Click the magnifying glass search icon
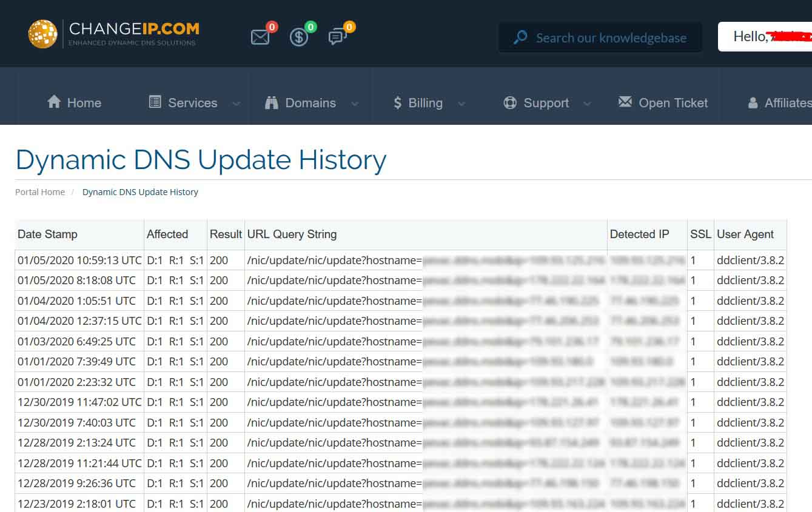Viewport: 812px width, 512px height. (520, 37)
